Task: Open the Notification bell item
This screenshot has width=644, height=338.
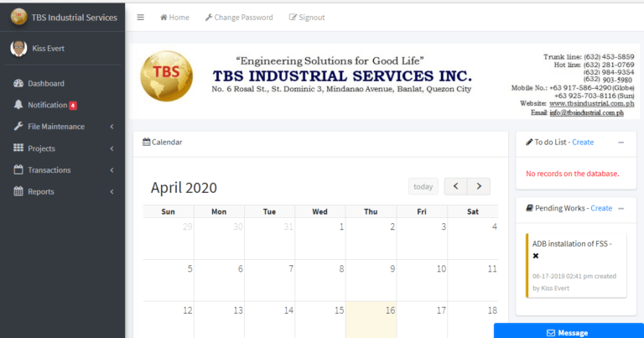Action: [x=46, y=105]
